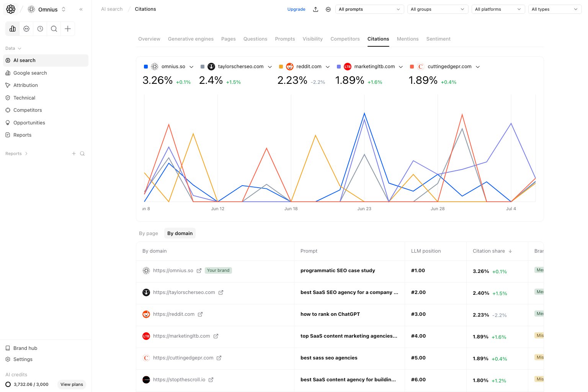Expand the reddit.com legend chevron
Viewport: 588px width, 392px height.
[x=328, y=67]
